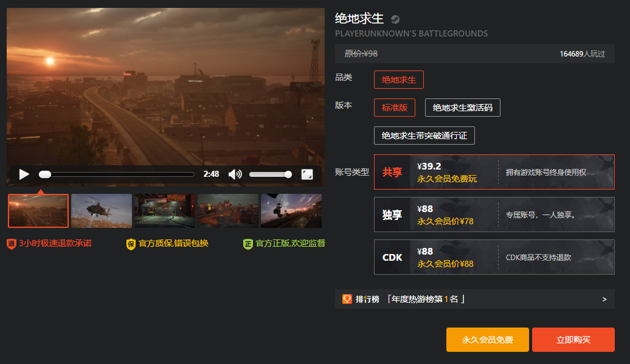This screenshot has height=364, width=630.
Task: Click the 绝地求生 game title heading
Action: click(x=359, y=18)
